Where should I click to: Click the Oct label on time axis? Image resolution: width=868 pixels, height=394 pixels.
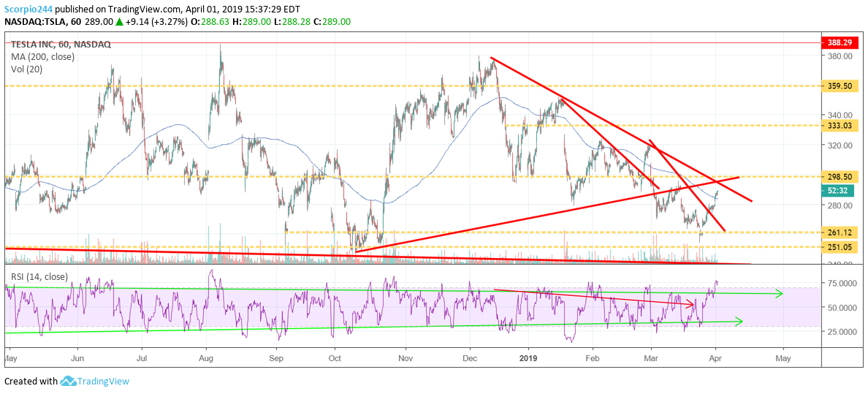[334, 358]
